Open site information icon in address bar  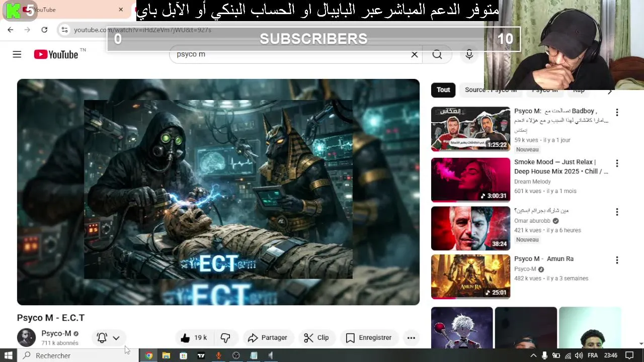click(x=64, y=30)
